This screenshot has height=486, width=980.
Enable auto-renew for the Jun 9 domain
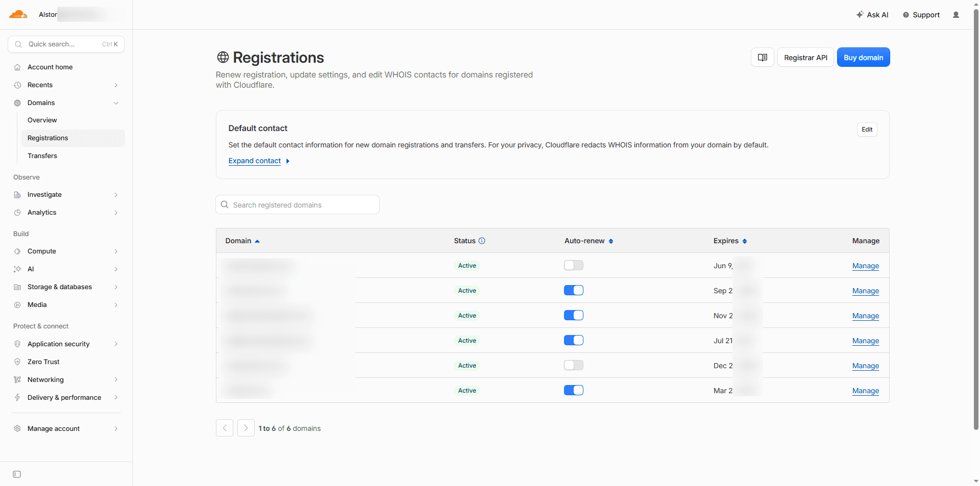[574, 265]
